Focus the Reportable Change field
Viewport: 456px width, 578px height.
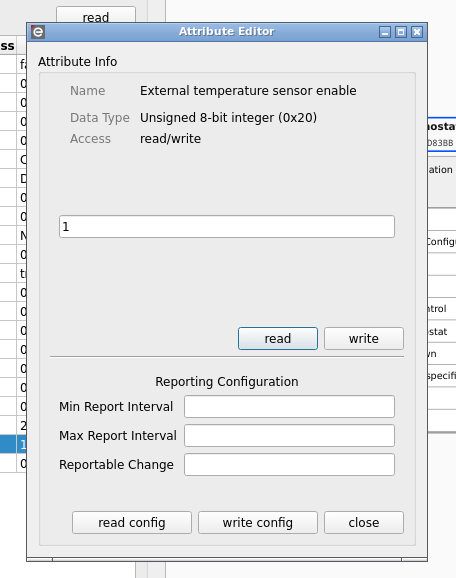(x=289, y=464)
